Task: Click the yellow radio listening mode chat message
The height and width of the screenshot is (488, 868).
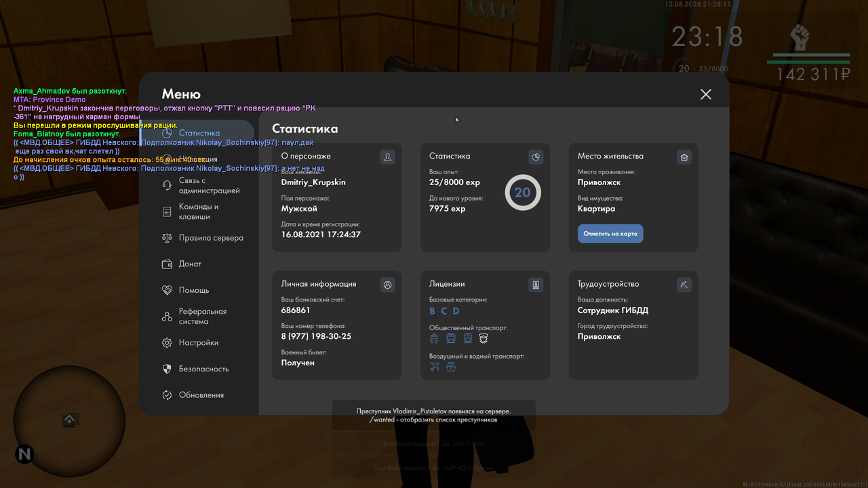Action: [x=96, y=125]
